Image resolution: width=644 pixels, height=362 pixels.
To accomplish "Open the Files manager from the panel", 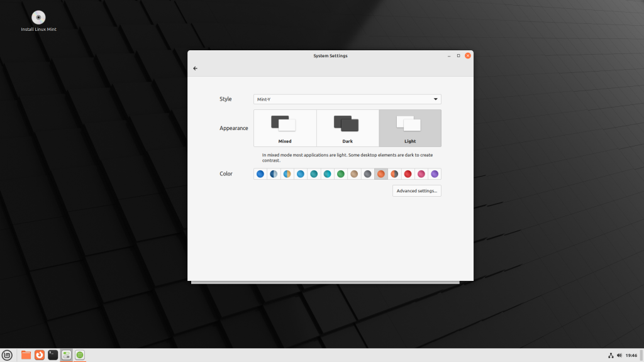I will pyautogui.click(x=25, y=354).
